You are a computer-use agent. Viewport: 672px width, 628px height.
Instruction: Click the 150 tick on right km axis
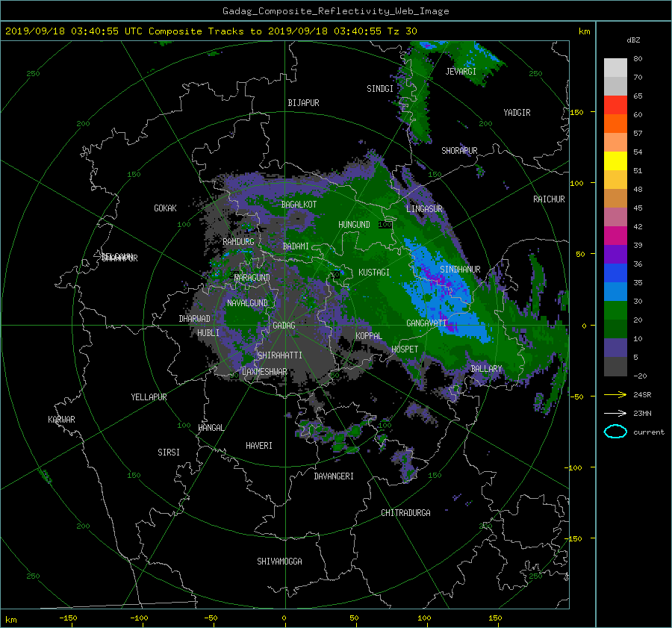[x=577, y=112]
